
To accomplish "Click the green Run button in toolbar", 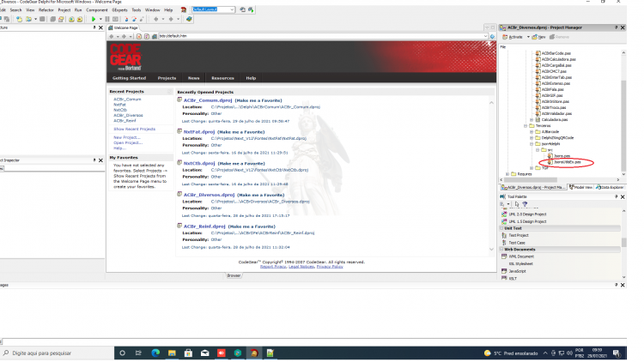I will (x=94, y=19).
